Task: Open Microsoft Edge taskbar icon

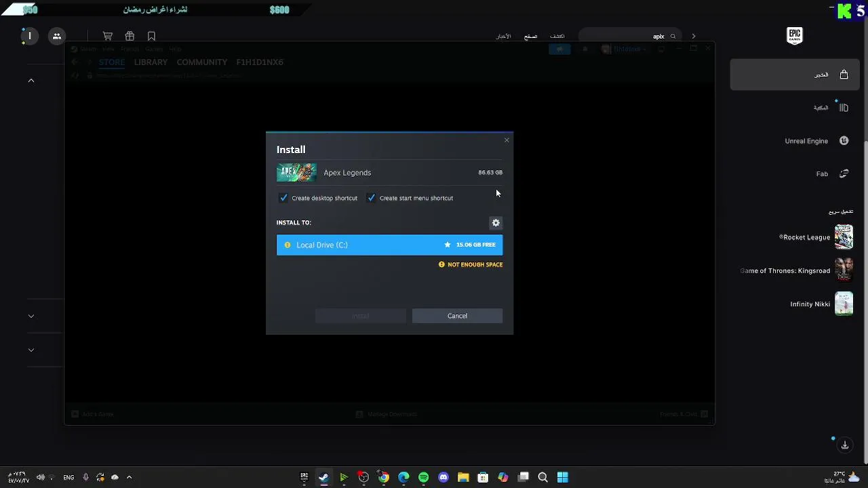Action: 403,477
